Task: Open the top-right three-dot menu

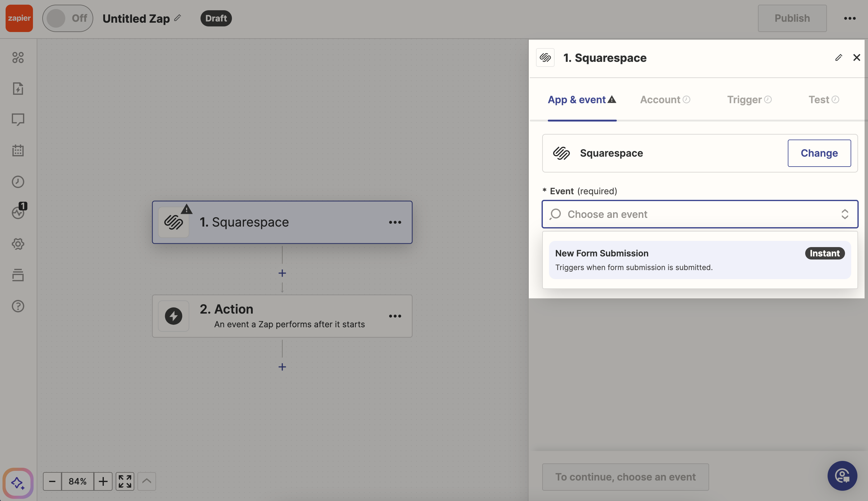Action: (x=850, y=18)
